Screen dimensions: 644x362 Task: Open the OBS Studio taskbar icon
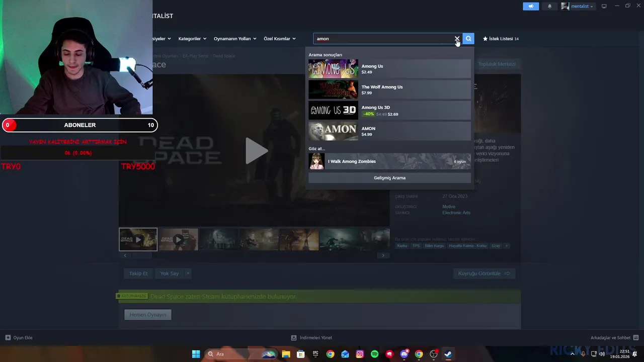(x=434, y=354)
